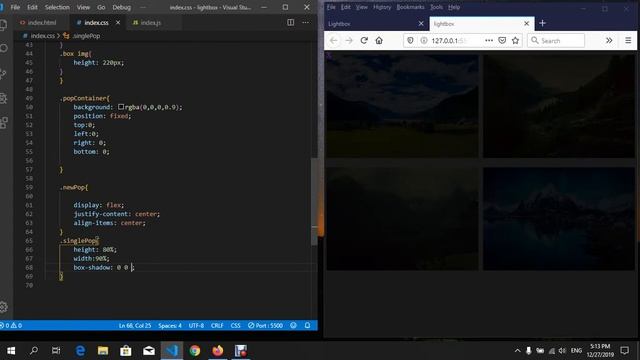The width and height of the screenshot is (640, 360).
Task: Click errors and warnings count in status bar
Action: [x=11, y=325]
